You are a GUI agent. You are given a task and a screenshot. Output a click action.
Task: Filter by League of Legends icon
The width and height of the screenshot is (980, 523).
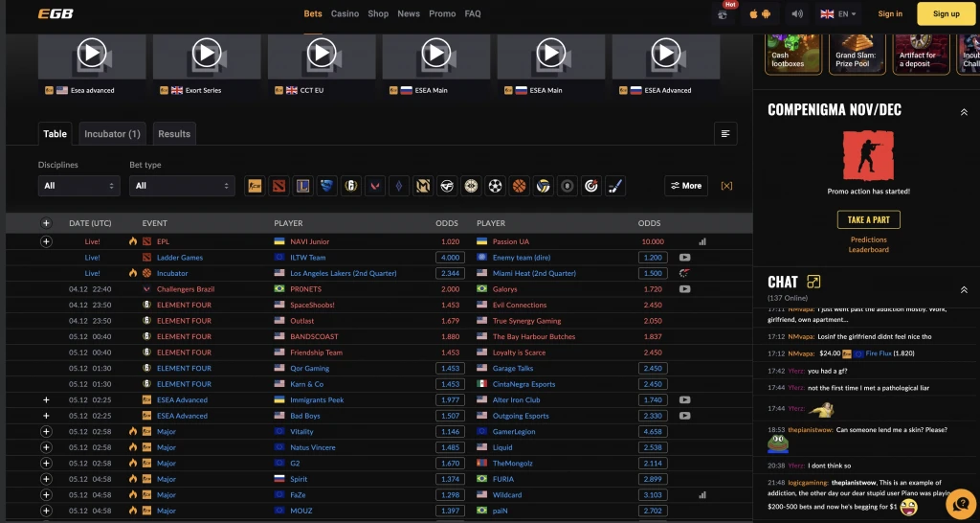pos(302,186)
